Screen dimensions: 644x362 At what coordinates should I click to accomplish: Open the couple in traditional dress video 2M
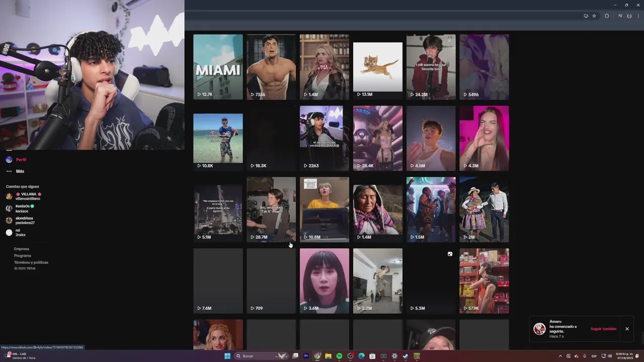coord(484,210)
